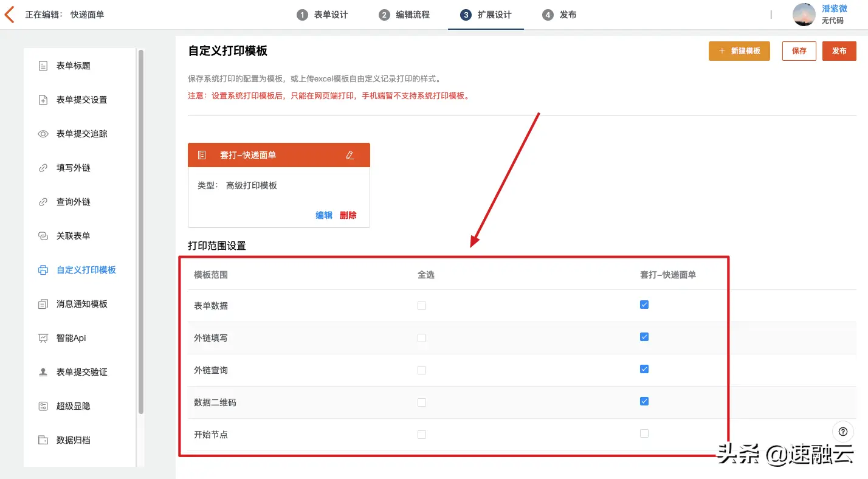Check 全选 box for 表单数据 row
This screenshot has width=868, height=479.
422,306
